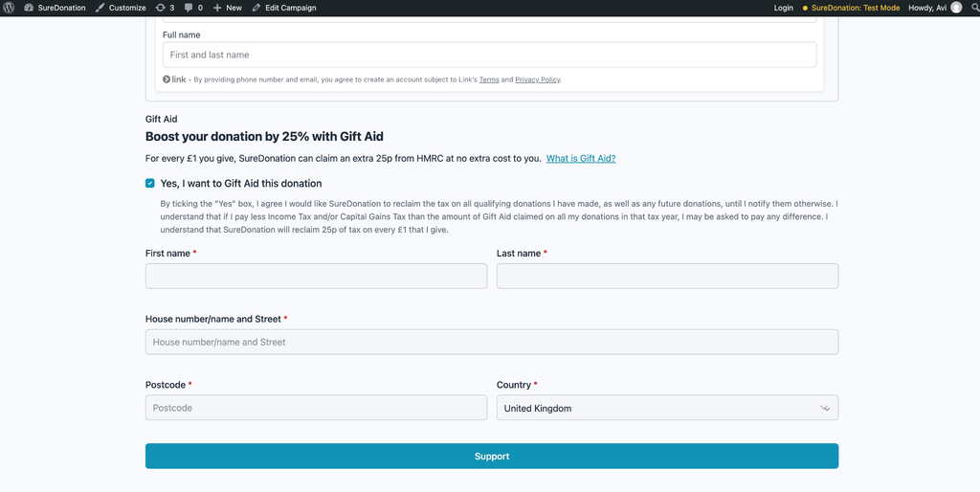Open Edit Campaign in admin bar
Viewport: 980px width, 492px height.
[x=283, y=8]
